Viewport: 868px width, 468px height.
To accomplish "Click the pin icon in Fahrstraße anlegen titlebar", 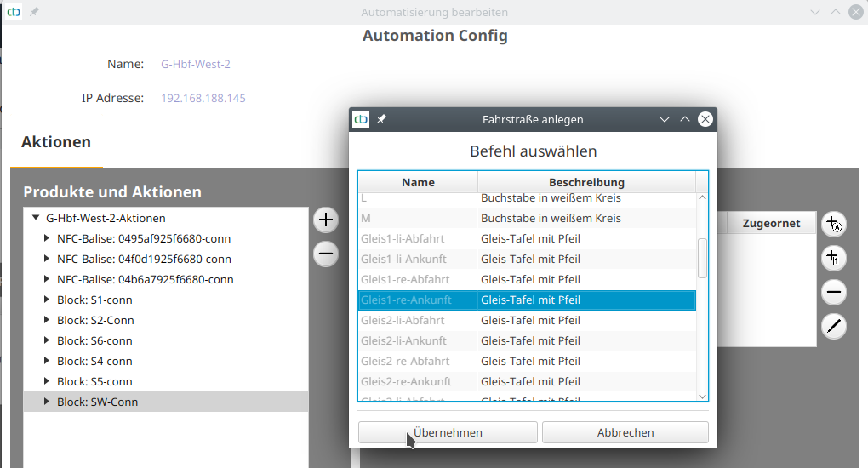I will [x=381, y=120].
